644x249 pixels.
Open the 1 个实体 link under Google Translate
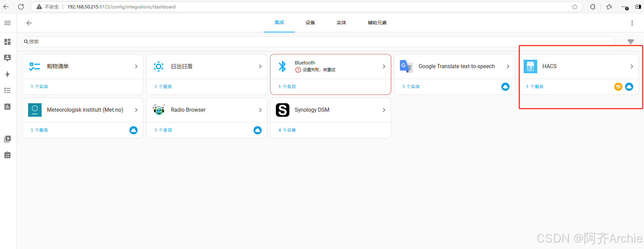coord(411,87)
